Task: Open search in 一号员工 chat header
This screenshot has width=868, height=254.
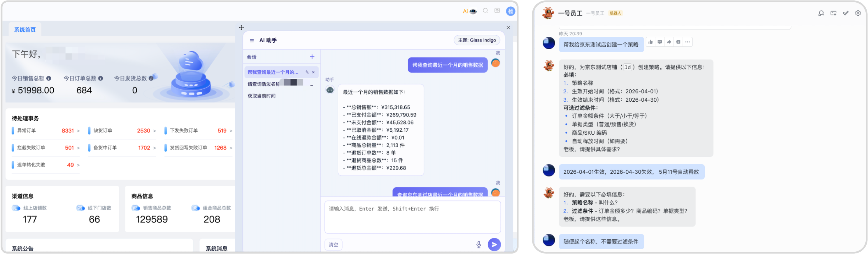Action: point(821,13)
